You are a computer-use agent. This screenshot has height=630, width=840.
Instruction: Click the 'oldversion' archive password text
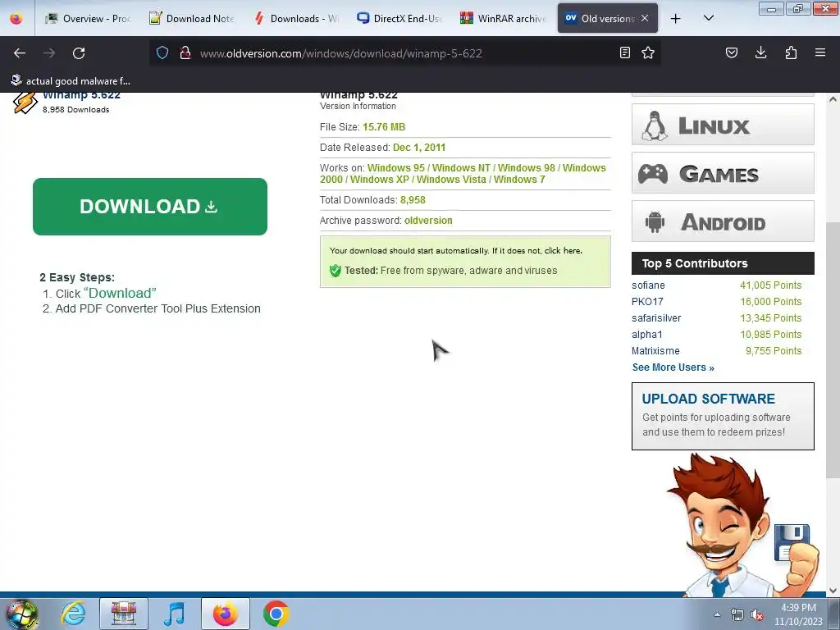[x=428, y=220]
